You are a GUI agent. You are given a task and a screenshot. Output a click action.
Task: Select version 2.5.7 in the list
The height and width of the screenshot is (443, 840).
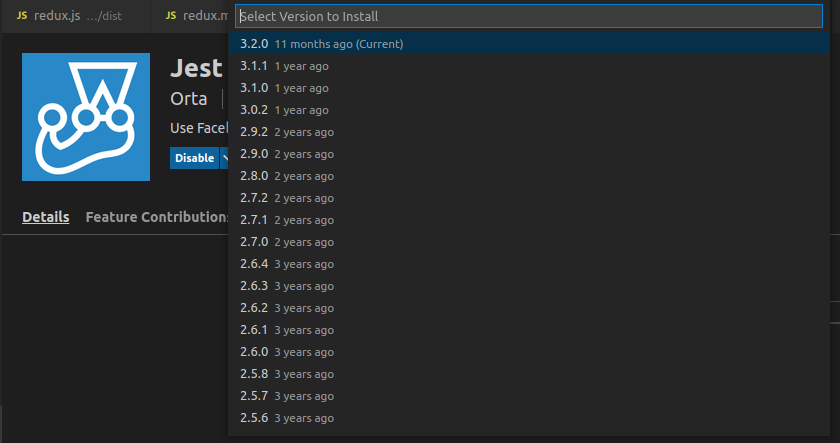pos(529,395)
